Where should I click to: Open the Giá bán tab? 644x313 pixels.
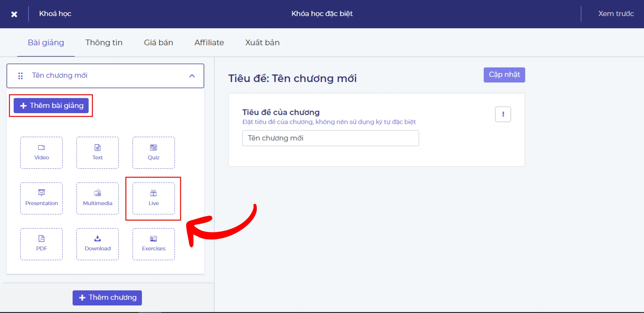click(x=158, y=43)
